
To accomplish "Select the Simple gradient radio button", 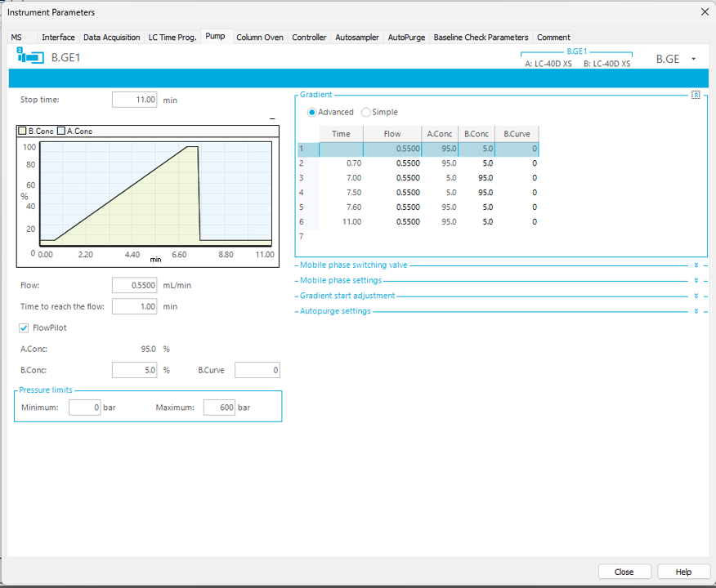I will coord(366,112).
